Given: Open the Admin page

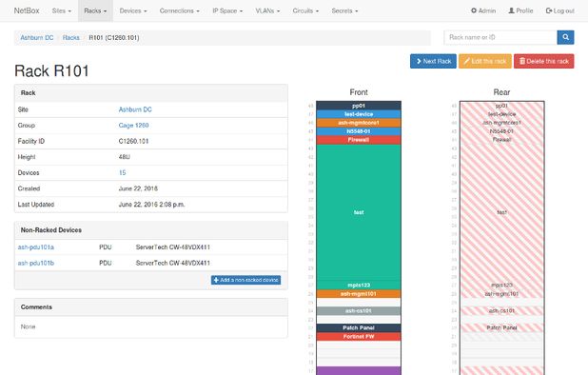Looking at the screenshot, I should tap(483, 10).
